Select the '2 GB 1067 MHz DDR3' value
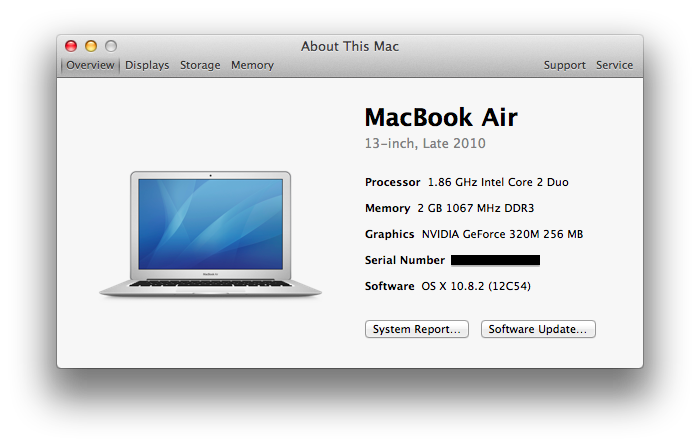The image size is (700, 447). point(475,208)
